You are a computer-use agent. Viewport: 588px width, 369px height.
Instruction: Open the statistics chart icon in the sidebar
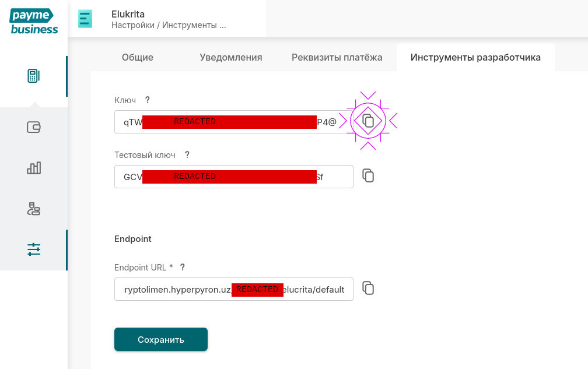pyautogui.click(x=33, y=167)
